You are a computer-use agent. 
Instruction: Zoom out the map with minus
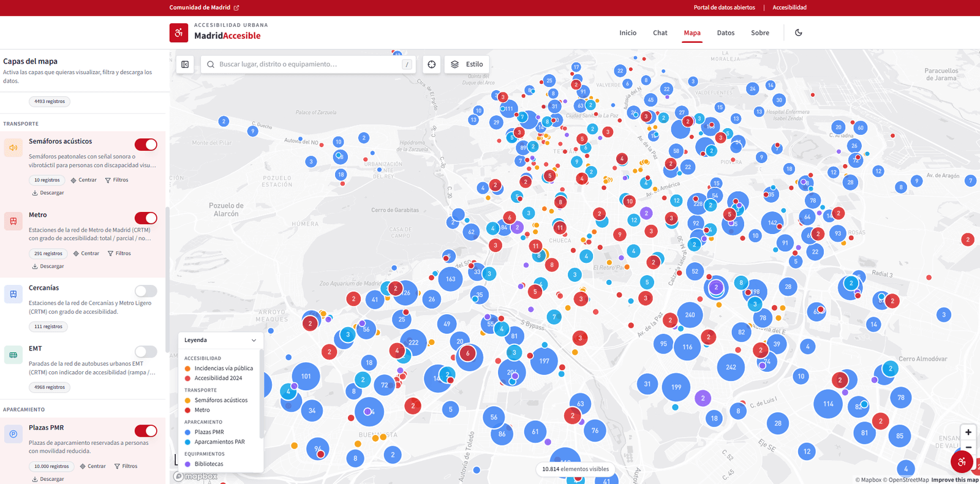click(968, 447)
